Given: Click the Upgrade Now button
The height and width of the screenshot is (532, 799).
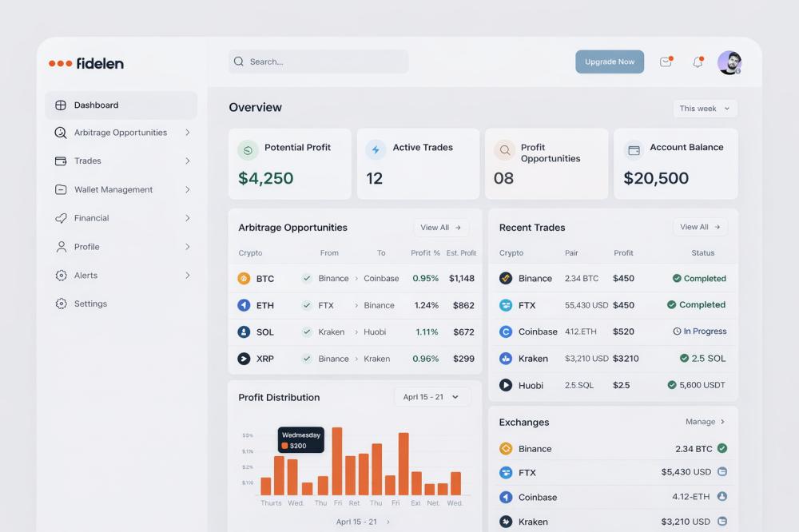Looking at the screenshot, I should coord(610,62).
